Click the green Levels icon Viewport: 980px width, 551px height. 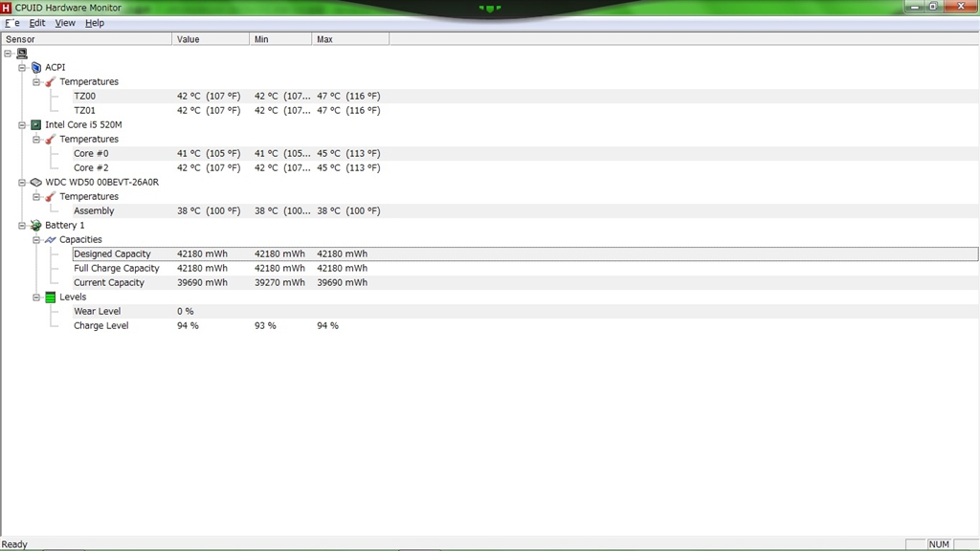(x=51, y=298)
